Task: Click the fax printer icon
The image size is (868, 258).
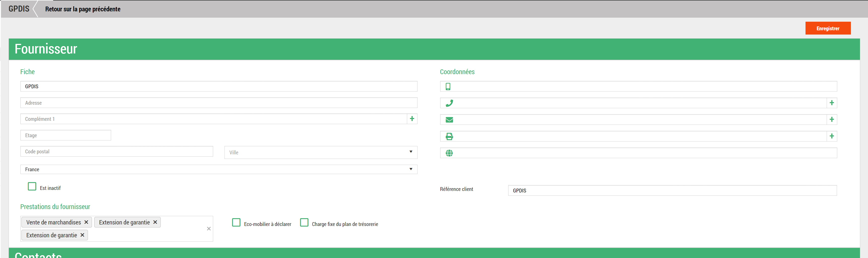Action: pyautogui.click(x=449, y=137)
